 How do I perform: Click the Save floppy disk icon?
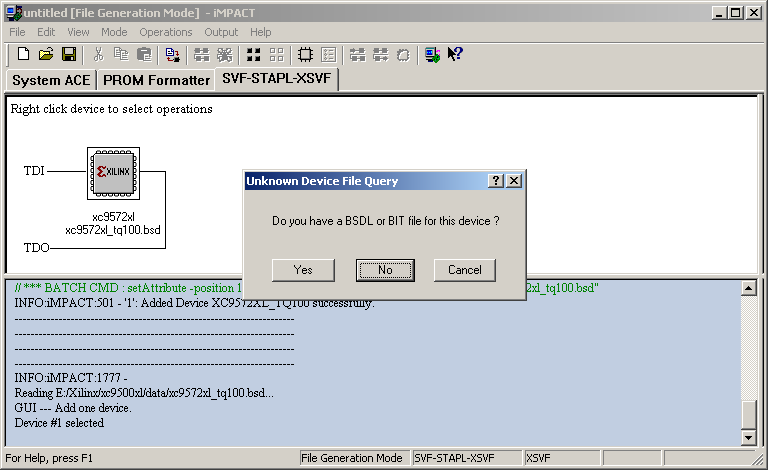[69, 54]
